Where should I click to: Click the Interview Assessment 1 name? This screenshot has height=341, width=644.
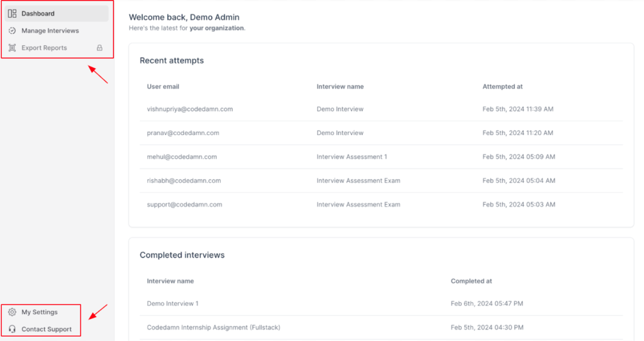352,157
